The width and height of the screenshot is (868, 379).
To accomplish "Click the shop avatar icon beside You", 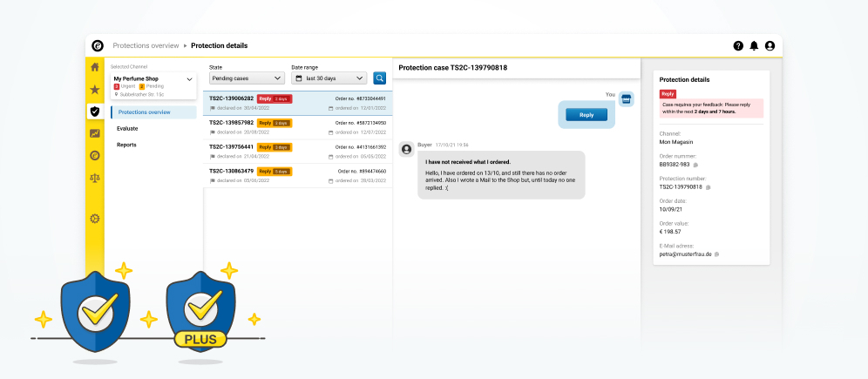I will 626,99.
